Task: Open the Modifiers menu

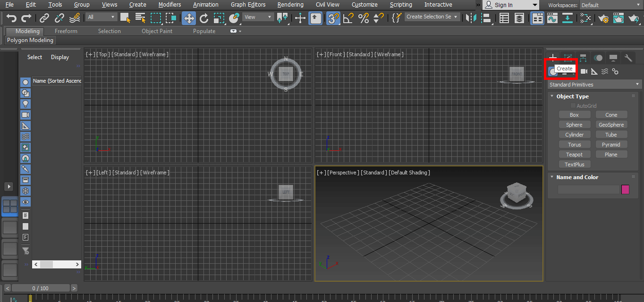Action: (169, 5)
